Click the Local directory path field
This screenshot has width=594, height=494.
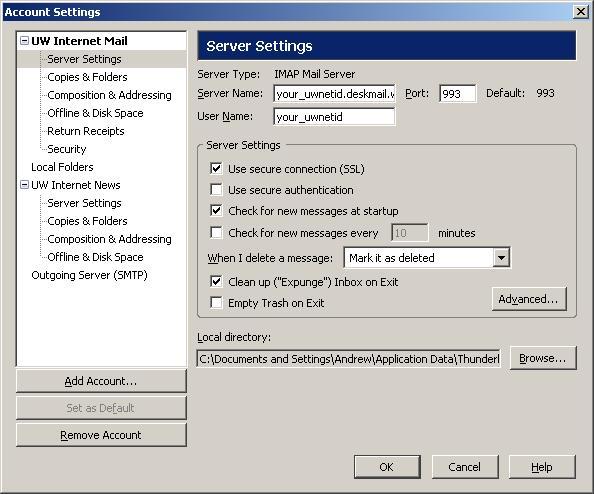click(x=349, y=358)
